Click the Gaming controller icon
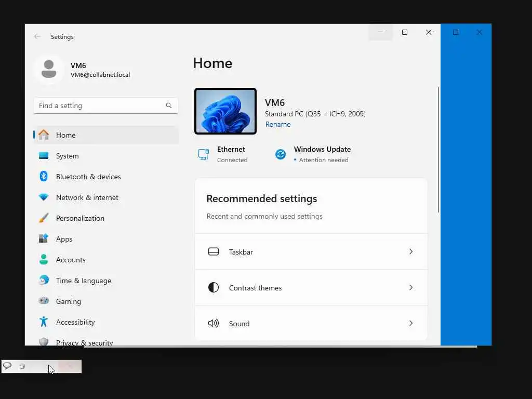The height and width of the screenshot is (399, 532). pyautogui.click(x=44, y=301)
